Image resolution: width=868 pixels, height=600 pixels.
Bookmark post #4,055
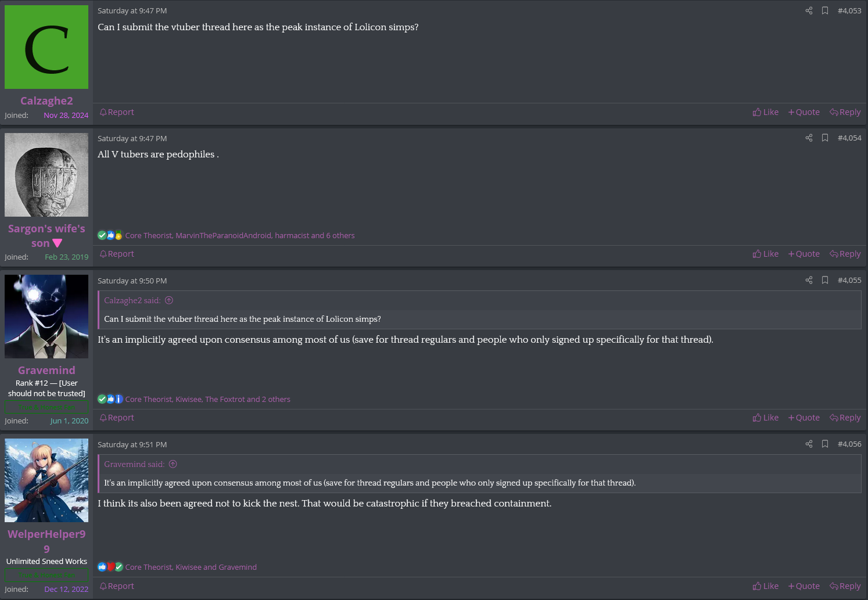coord(825,280)
